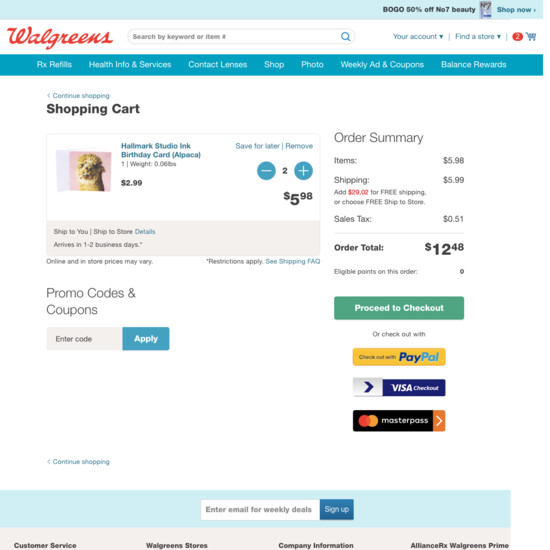Remove the Alpaca card from cart

(x=299, y=146)
